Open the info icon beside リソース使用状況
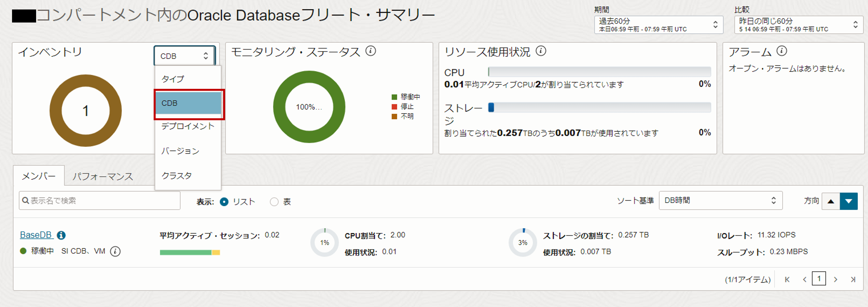This screenshot has height=307, width=868. click(541, 51)
